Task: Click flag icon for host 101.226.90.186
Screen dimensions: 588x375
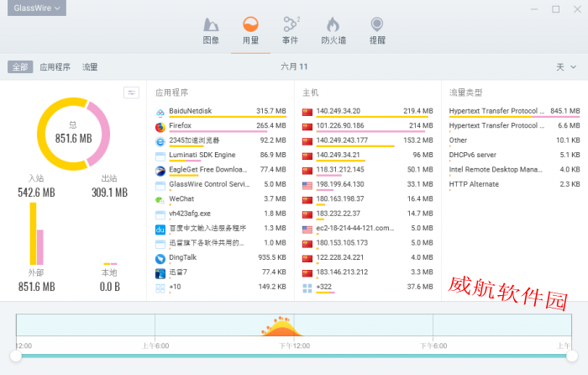Action: [x=307, y=127]
